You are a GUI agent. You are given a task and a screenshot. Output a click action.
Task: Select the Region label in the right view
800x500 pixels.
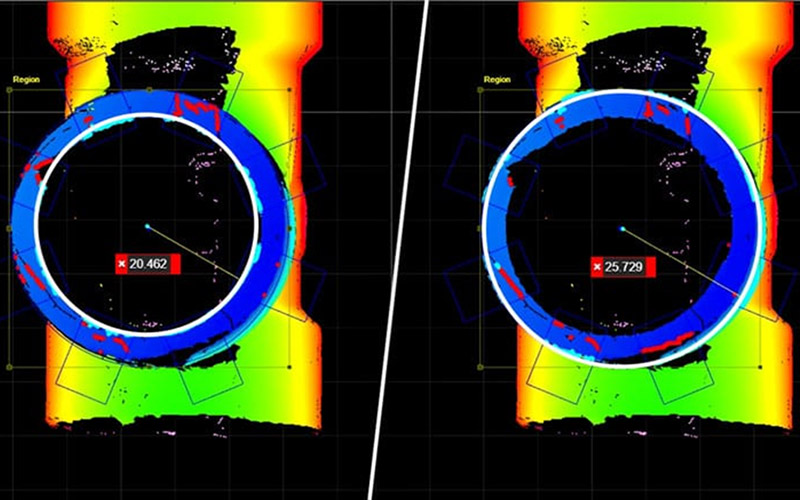pyautogui.click(x=497, y=78)
